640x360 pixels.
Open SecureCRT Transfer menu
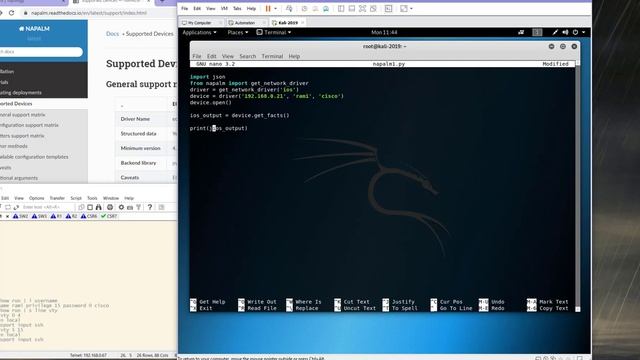[57, 198]
